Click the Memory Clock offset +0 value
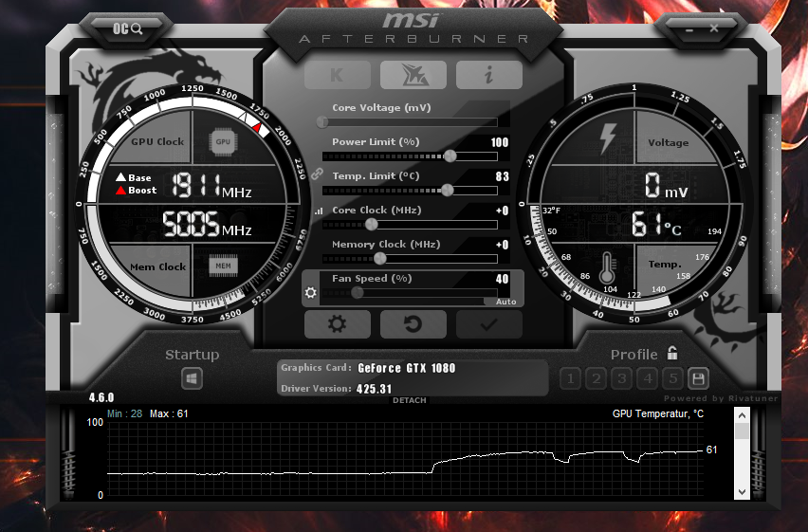Screen dimensions: 808x532 coord(503,245)
